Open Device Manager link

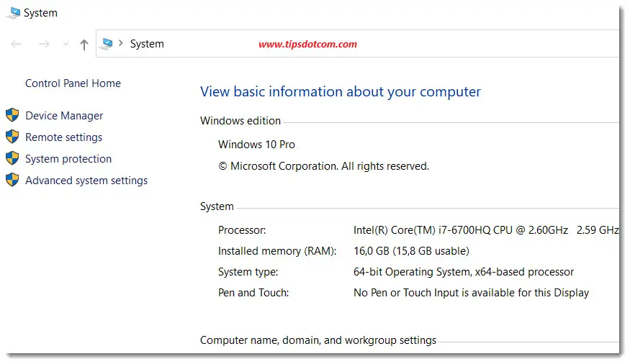coord(64,116)
